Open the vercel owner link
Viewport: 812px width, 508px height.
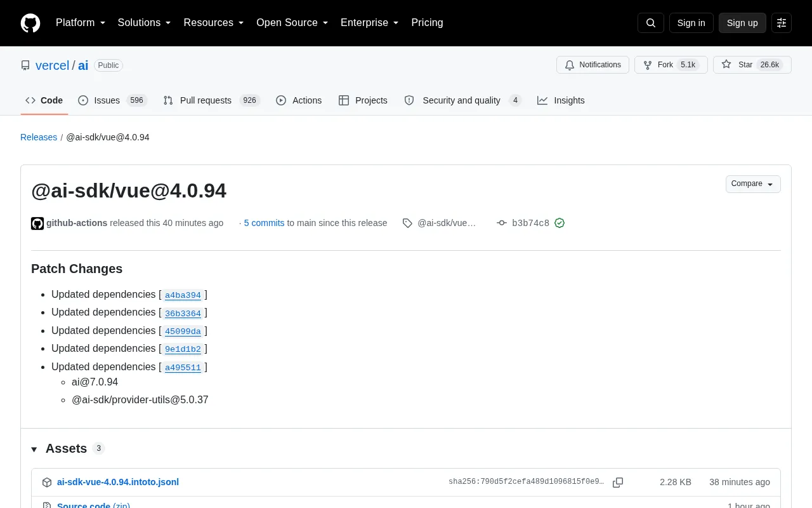(52, 65)
